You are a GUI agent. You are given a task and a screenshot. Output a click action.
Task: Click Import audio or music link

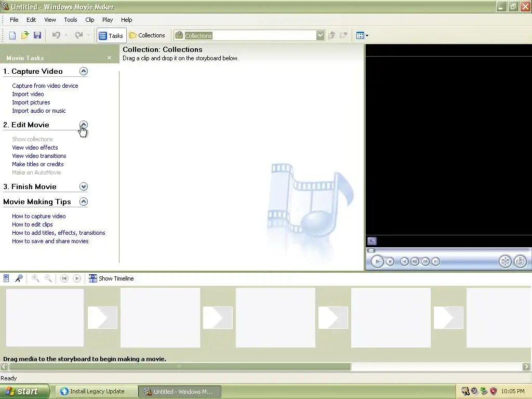pos(38,111)
